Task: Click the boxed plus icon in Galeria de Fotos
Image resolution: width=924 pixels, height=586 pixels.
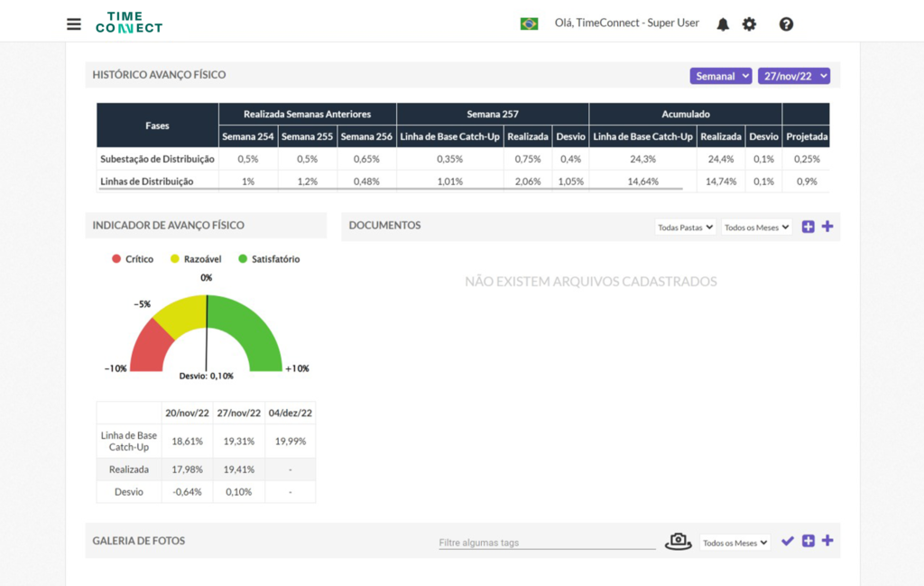Action: [808, 541]
